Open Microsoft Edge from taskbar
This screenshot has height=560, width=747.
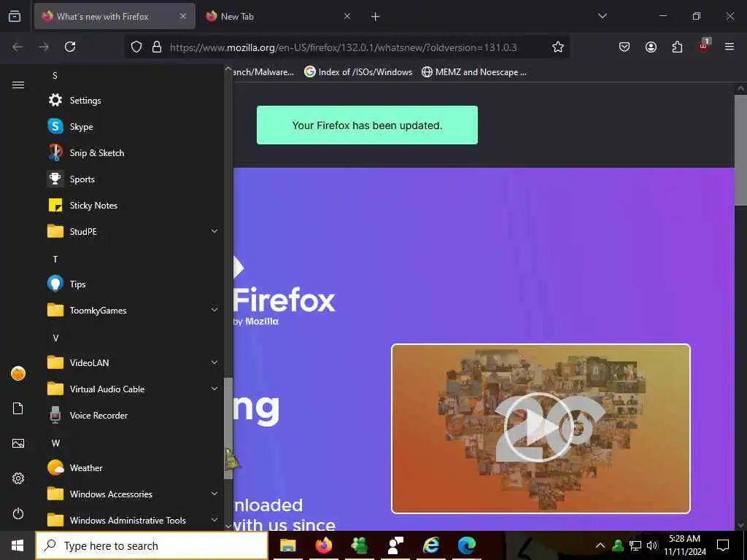pyautogui.click(x=466, y=545)
